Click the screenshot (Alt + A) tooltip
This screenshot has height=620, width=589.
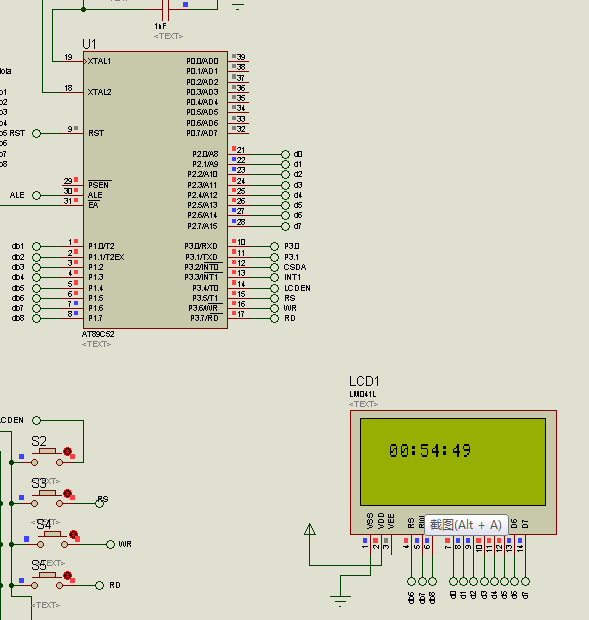466,525
